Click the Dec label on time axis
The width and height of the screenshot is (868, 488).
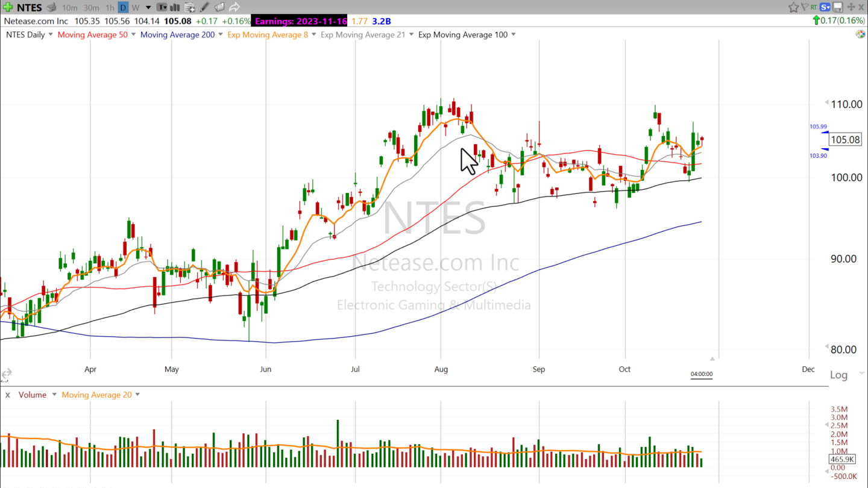[808, 369]
